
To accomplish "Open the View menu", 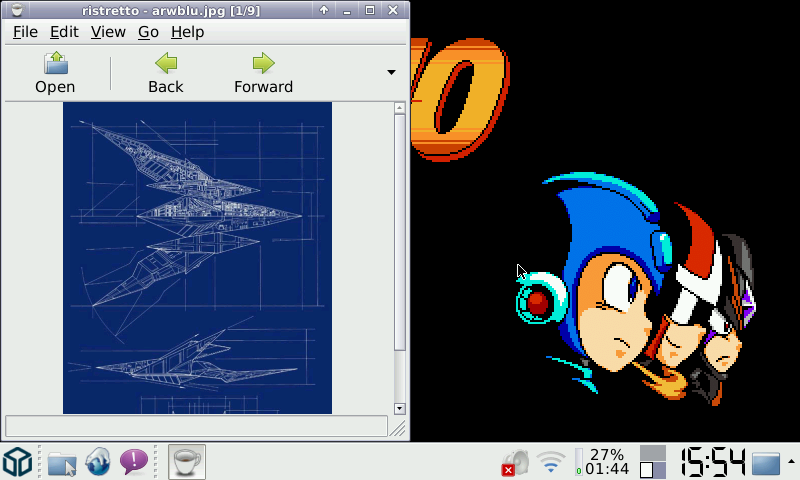I will coord(108,32).
